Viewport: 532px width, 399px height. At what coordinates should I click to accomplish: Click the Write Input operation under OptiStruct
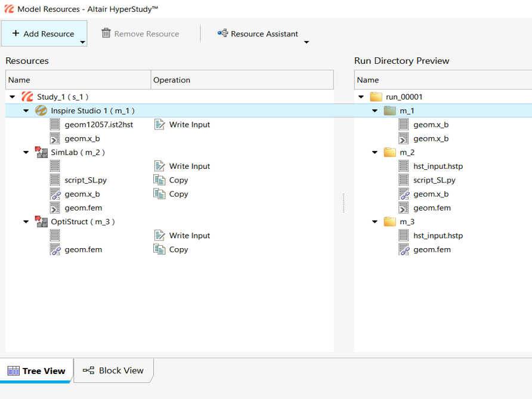pos(190,236)
